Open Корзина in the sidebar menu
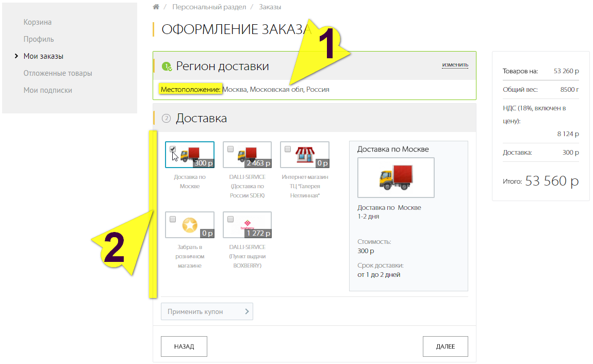The image size is (593, 364). [38, 22]
